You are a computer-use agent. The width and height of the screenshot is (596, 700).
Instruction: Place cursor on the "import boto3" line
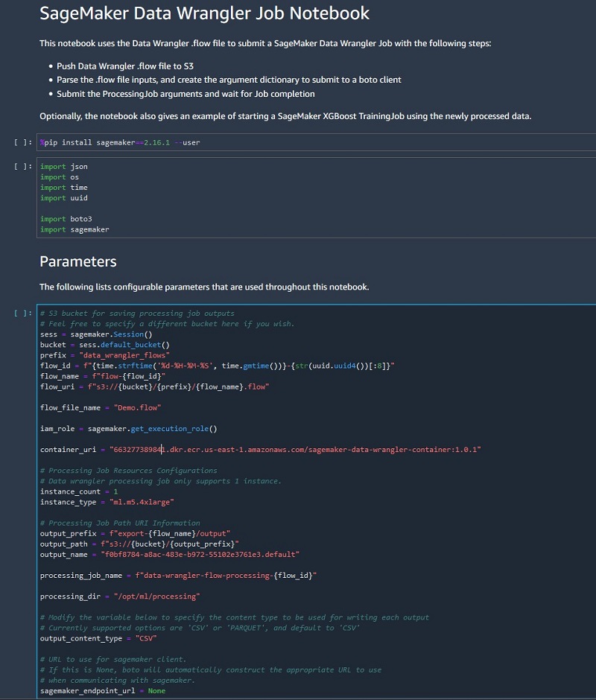(66, 219)
